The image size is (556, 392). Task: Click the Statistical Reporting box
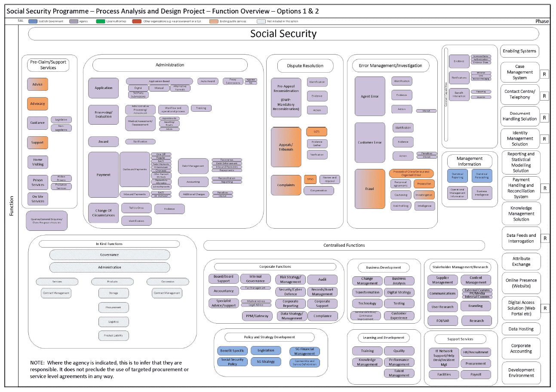458,176
